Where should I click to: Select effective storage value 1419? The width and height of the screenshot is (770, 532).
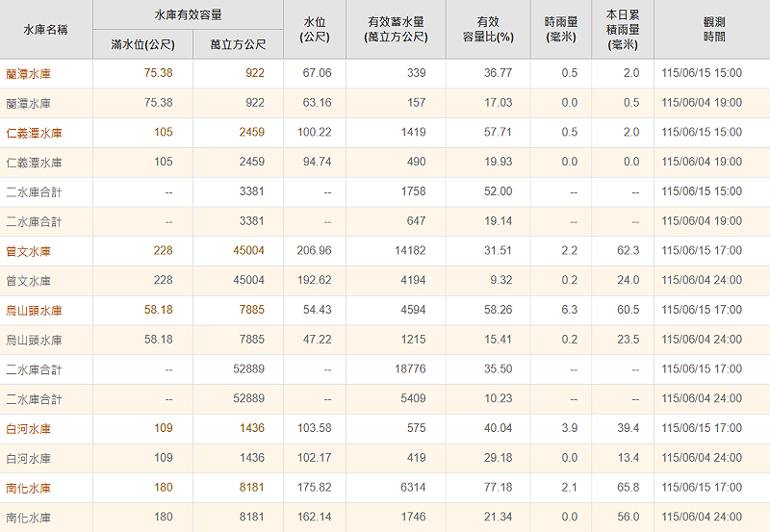(x=414, y=132)
